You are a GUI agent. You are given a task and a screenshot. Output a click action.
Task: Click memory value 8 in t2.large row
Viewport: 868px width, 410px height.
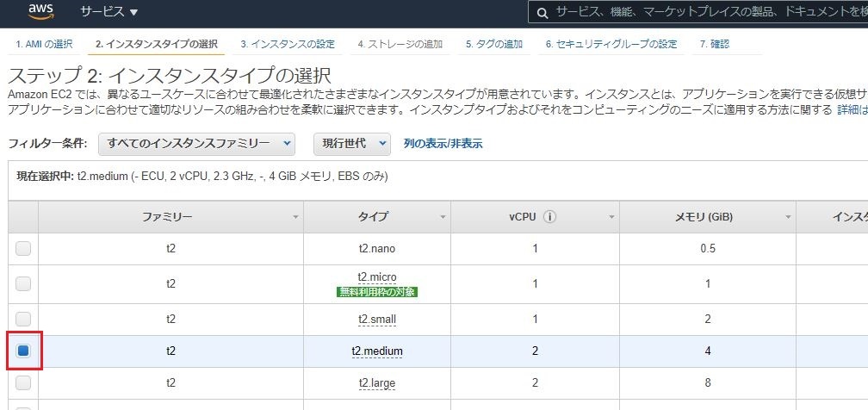(x=708, y=382)
